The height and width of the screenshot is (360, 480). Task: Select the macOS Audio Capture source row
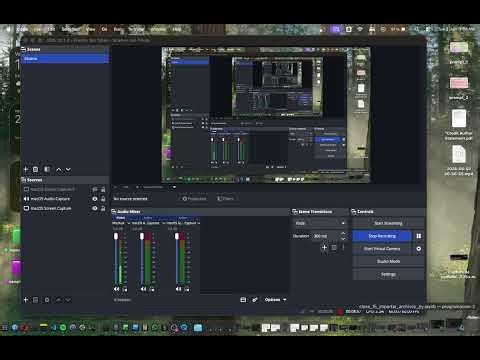65,199
